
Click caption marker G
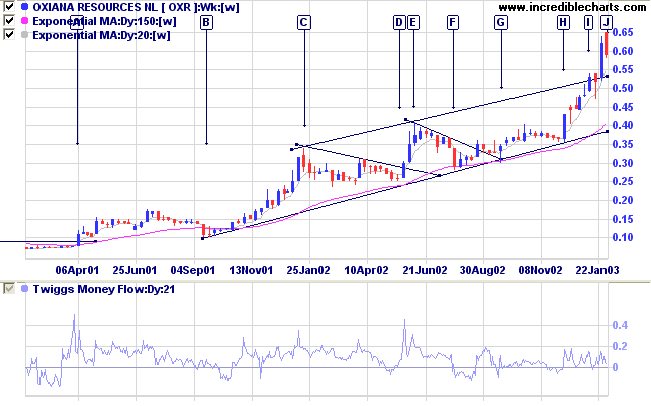point(501,22)
